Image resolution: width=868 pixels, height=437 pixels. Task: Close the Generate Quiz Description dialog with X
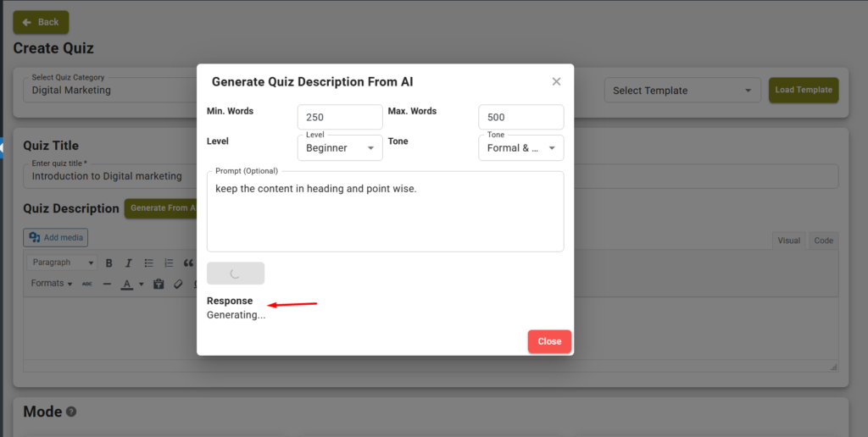[x=556, y=82]
